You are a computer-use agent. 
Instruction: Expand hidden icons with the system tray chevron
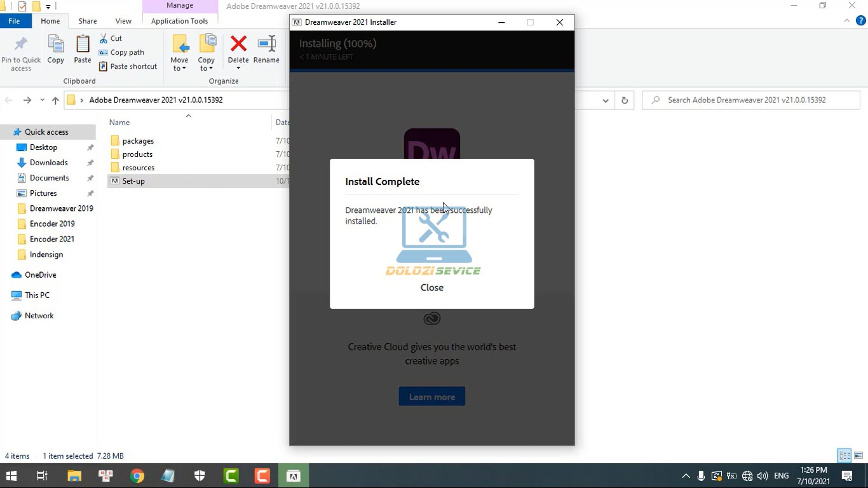pyautogui.click(x=685, y=475)
